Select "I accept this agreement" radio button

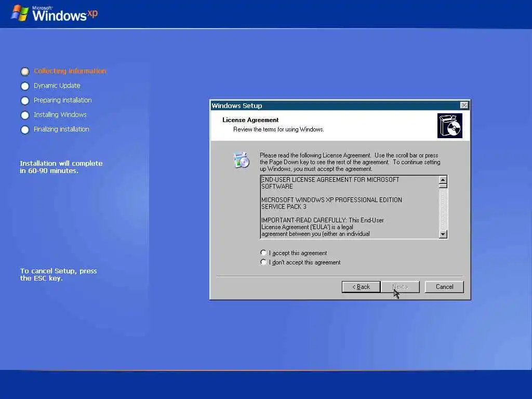click(x=263, y=253)
